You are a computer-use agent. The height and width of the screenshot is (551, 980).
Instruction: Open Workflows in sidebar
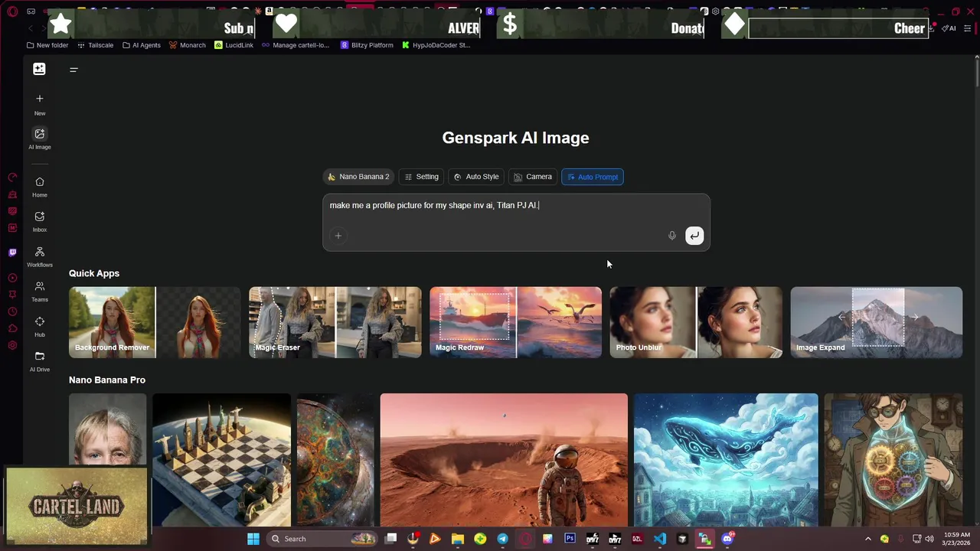pos(40,257)
